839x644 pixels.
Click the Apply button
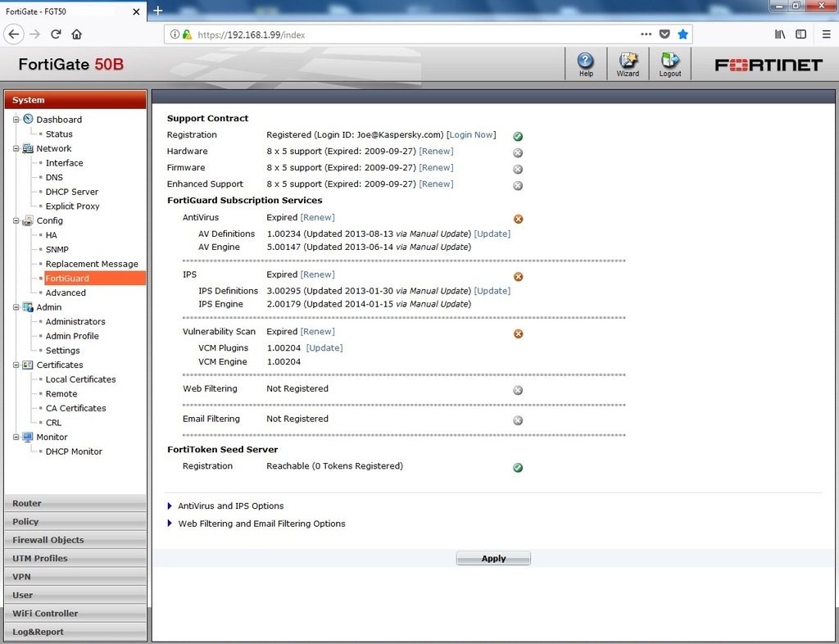click(493, 559)
